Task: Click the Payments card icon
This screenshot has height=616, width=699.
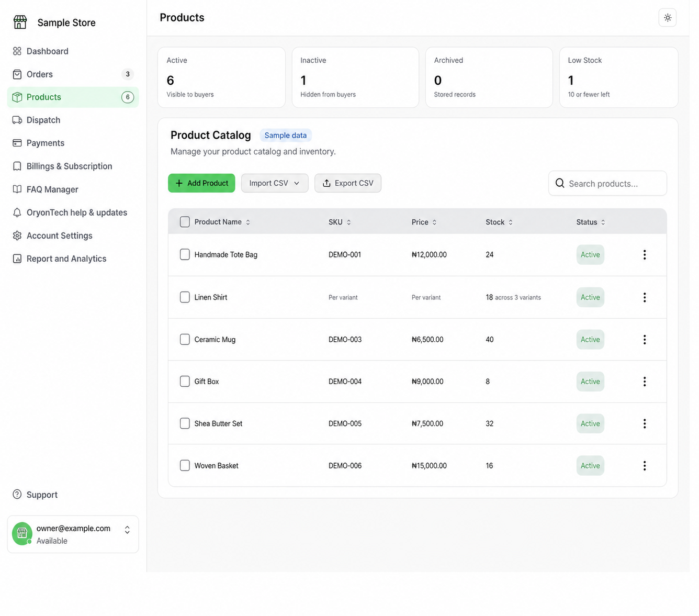Action: point(17,143)
